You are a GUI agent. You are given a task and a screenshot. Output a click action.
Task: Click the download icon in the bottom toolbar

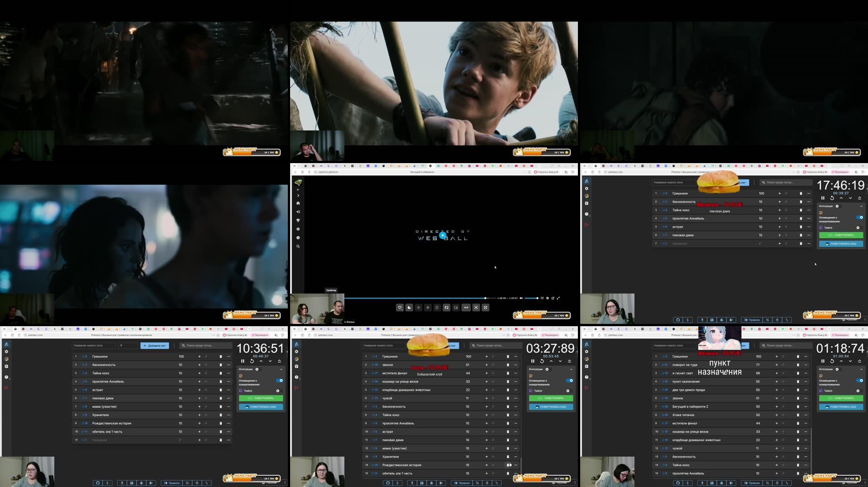coord(121,483)
